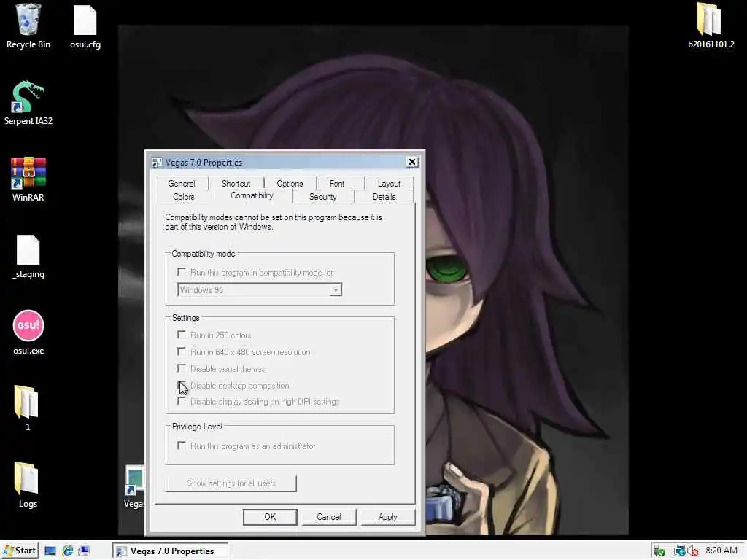Switch to the Security tab
Viewport: 747px width, 560px height.
coord(323,197)
